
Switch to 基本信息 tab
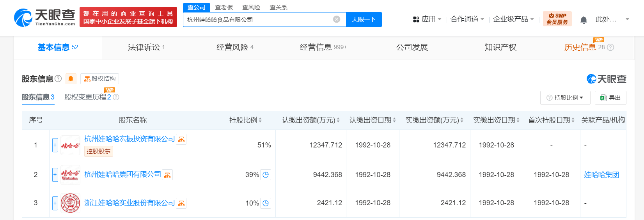click(x=58, y=48)
